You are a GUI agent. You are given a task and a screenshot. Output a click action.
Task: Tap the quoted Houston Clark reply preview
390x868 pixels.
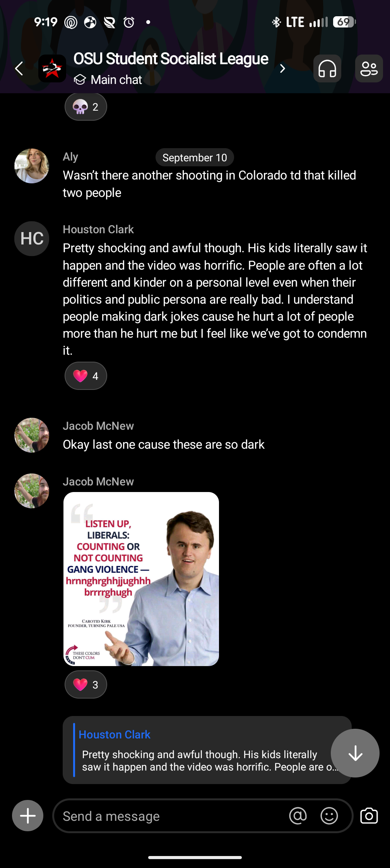(201, 750)
